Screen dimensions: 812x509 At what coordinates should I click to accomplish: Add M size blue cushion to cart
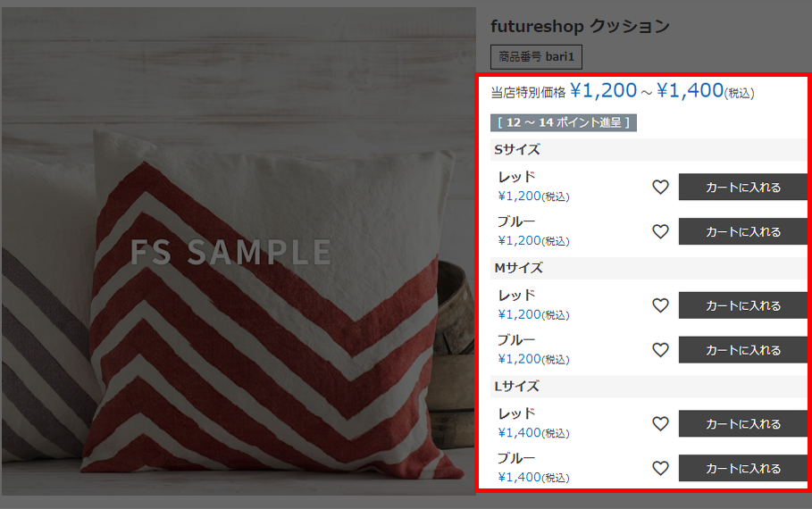743,350
